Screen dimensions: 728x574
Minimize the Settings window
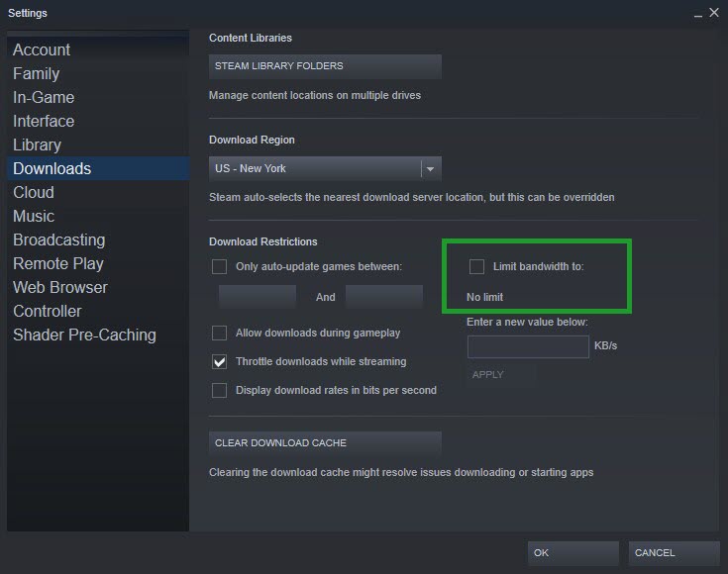pyautogui.click(x=698, y=14)
